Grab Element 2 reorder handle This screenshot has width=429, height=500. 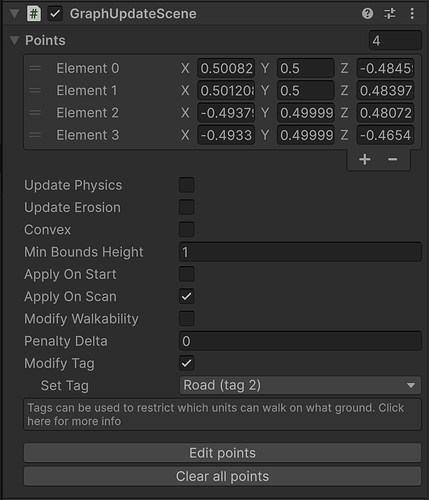point(35,113)
